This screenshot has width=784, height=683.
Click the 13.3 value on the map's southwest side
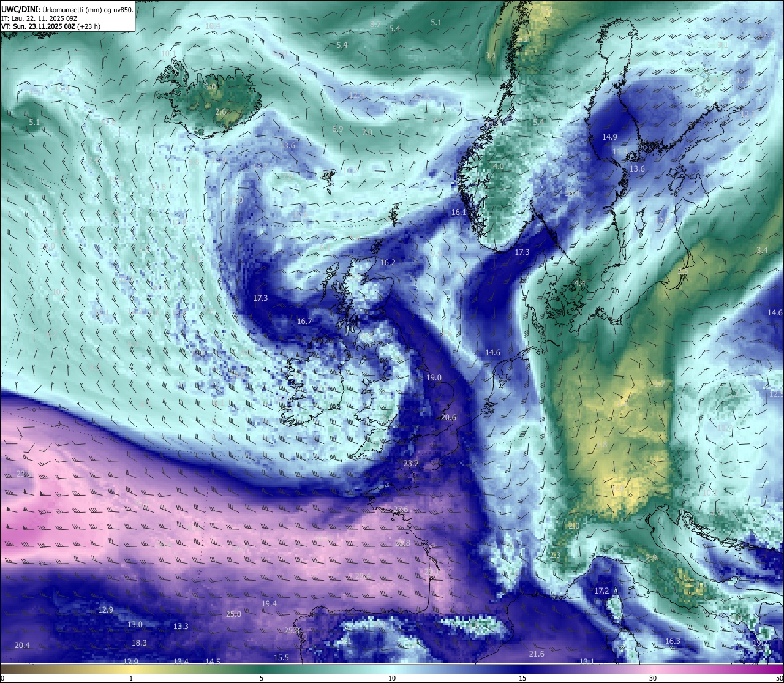click(181, 627)
